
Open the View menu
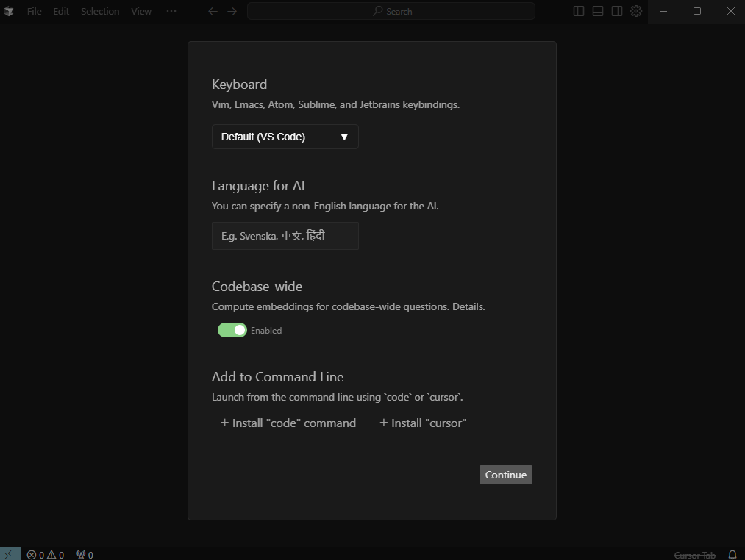click(x=141, y=11)
